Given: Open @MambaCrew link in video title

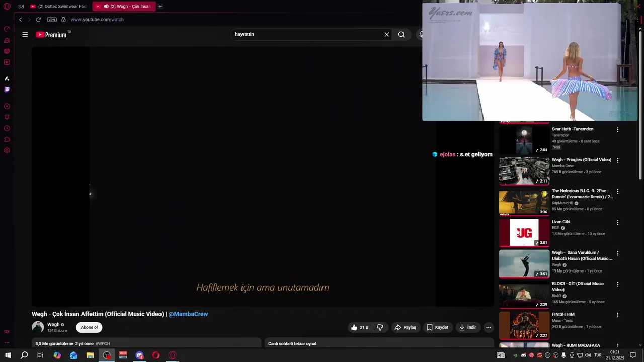Looking at the screenshot, I should pos(188,314).
